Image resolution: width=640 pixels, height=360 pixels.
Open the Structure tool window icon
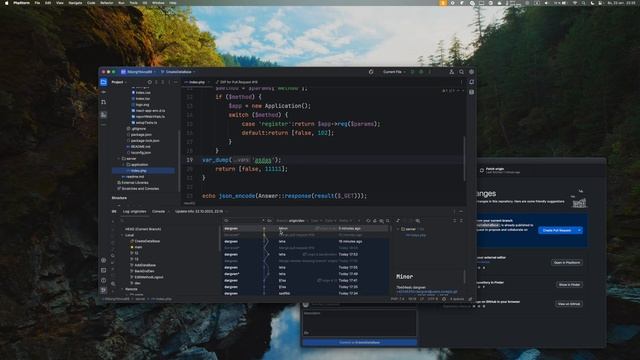coord(104,115)
